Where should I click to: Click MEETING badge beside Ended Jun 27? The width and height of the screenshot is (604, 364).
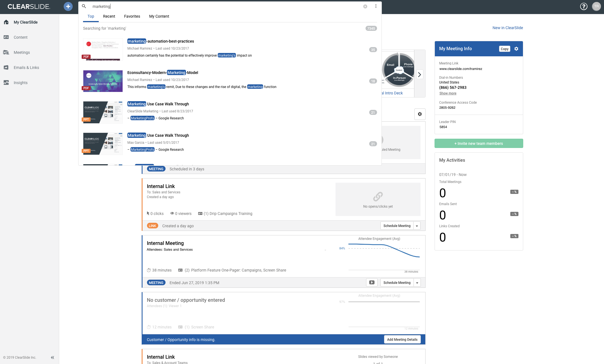click(156, 283)
